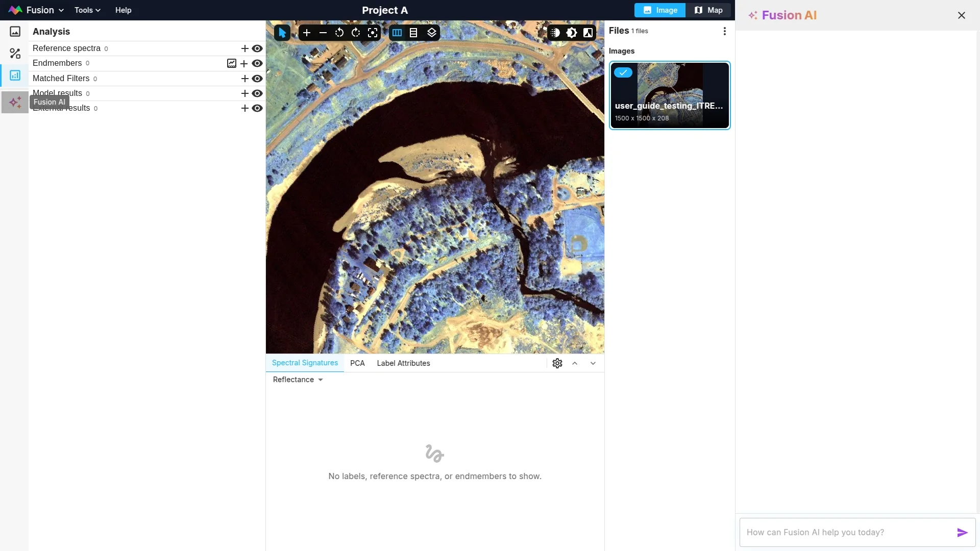The image size is (980, 551).
Task: Open Fusion AI sidebar icon
Action: click(x=15, y=103)
